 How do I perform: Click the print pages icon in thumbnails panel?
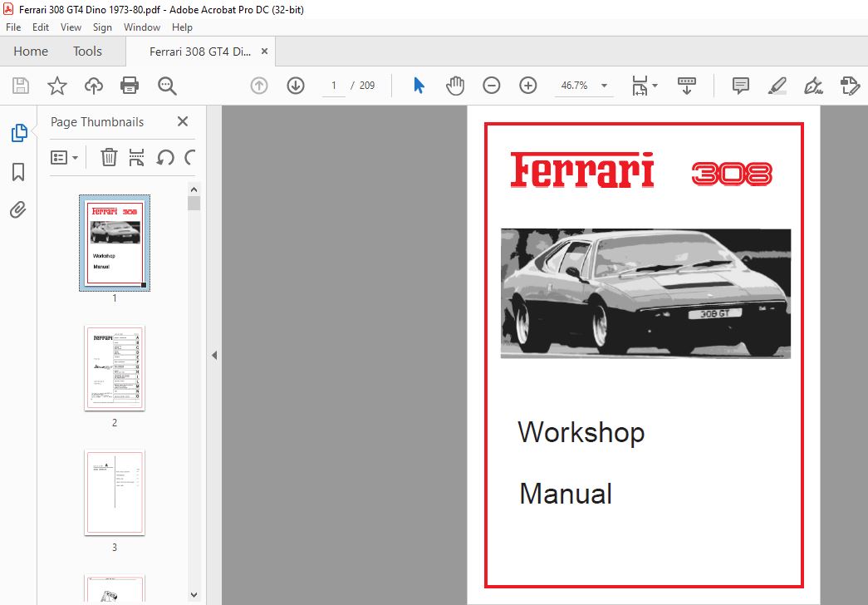[x=136, y=157]
